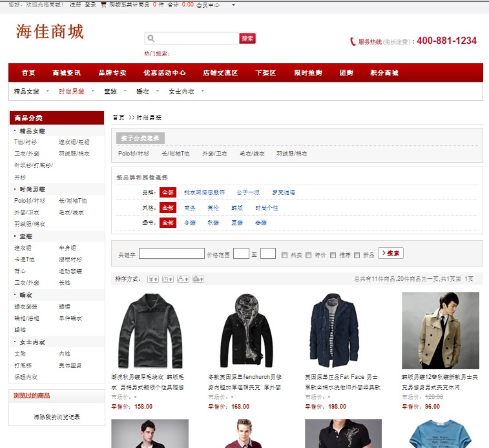Click the magnifier icon in search box
This screenshot has width=489, height=448.
(151, 38)
